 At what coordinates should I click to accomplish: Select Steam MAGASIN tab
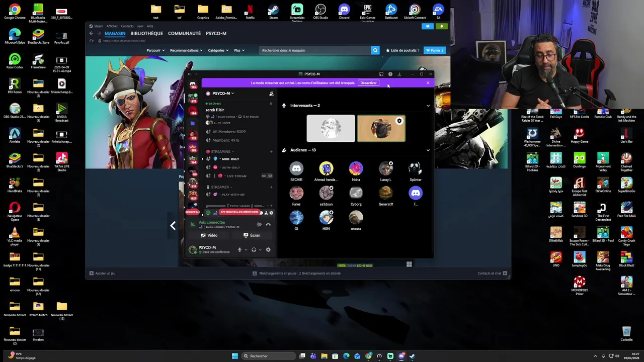pyautogui.click(x=115, y=34)
